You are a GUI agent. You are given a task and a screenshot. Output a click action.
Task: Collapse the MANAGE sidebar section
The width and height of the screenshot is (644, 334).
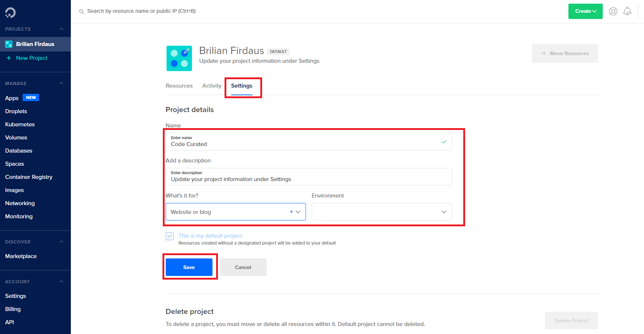(61, 83)
